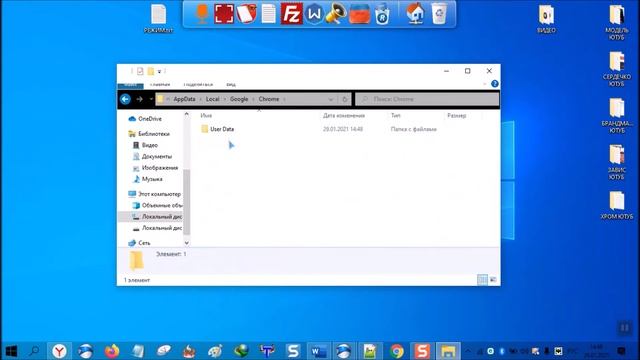Go back with the blue Back arrow
640x360 pixels.
point(125,99)
